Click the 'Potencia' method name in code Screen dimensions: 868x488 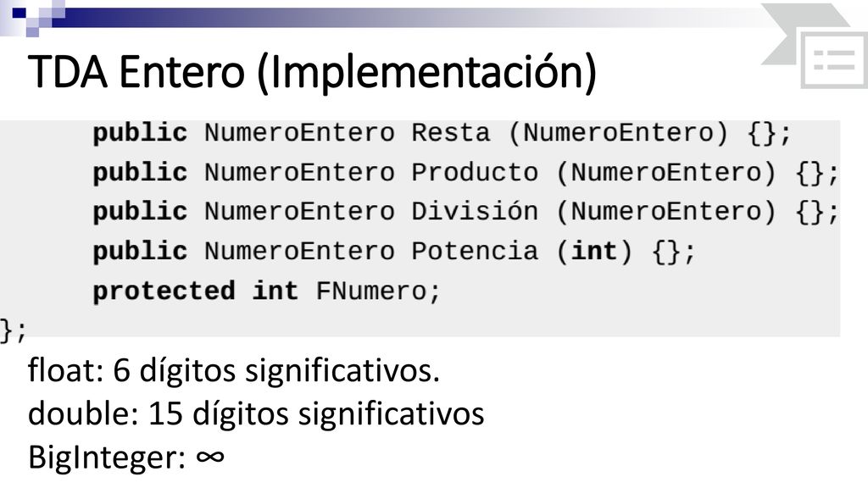pyautogui.click(x=475, y=252)
